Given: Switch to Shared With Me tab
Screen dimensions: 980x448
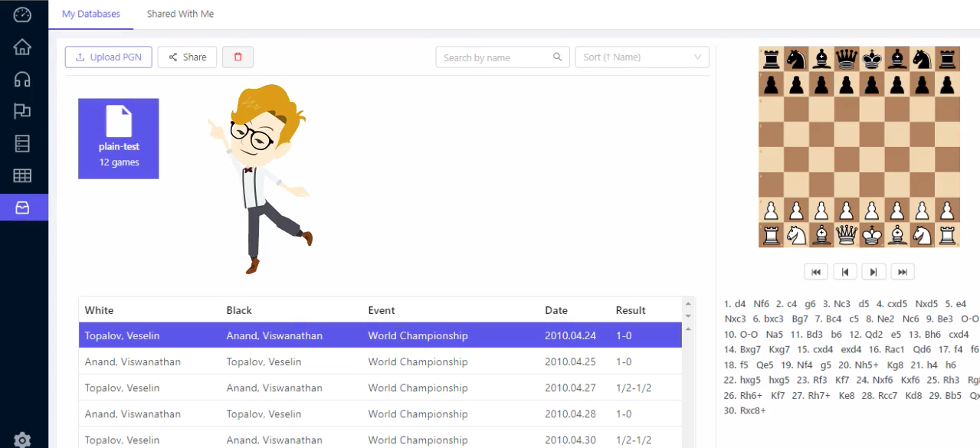Looking at the screenshot, I should tap(180, 15).
